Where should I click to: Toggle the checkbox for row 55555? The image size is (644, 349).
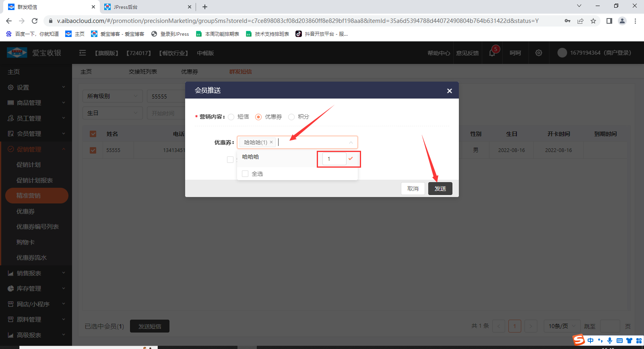93,150
